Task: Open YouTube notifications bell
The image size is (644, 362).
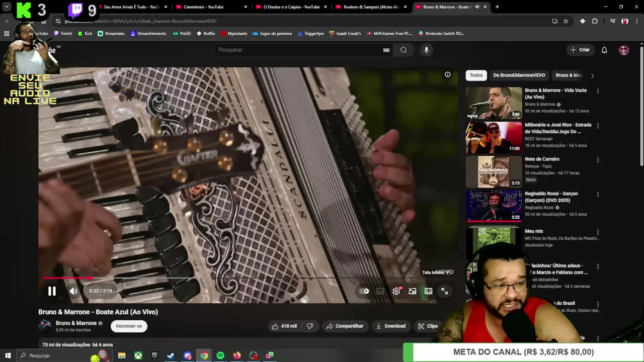Action: [x=604, y=50]
